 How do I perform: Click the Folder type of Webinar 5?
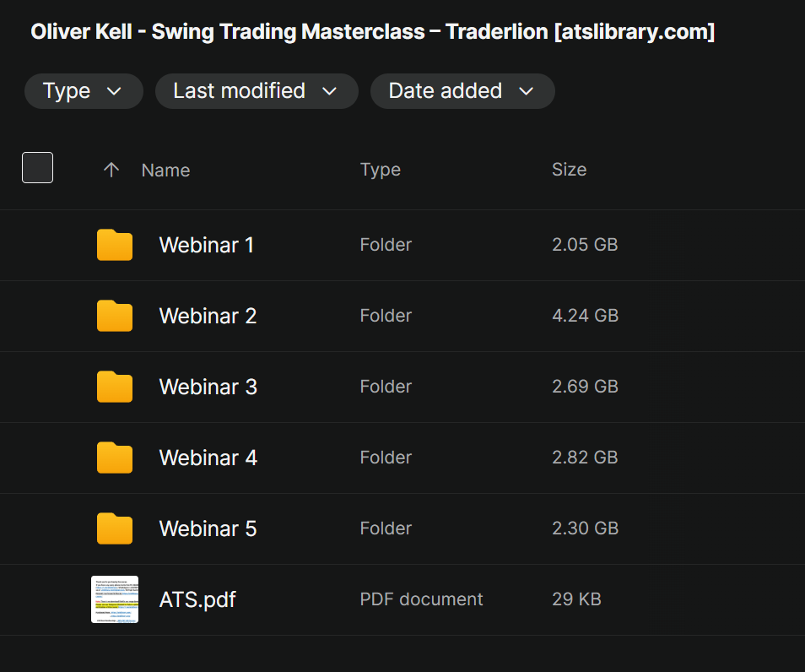click(x=386, y=528)
